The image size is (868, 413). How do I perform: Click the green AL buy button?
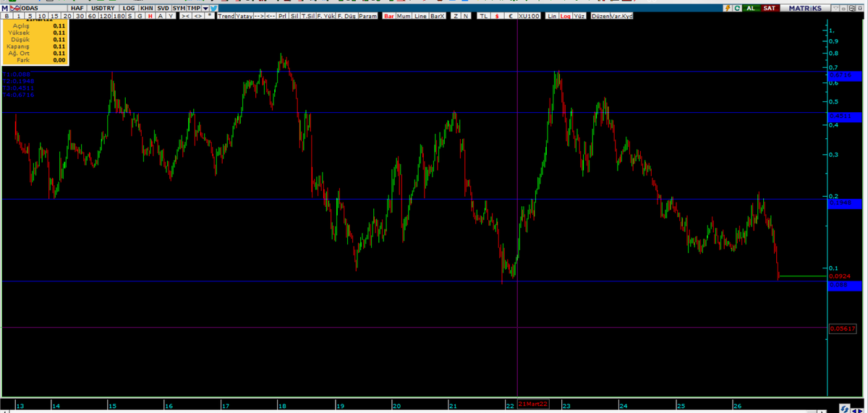coord(751,8)
